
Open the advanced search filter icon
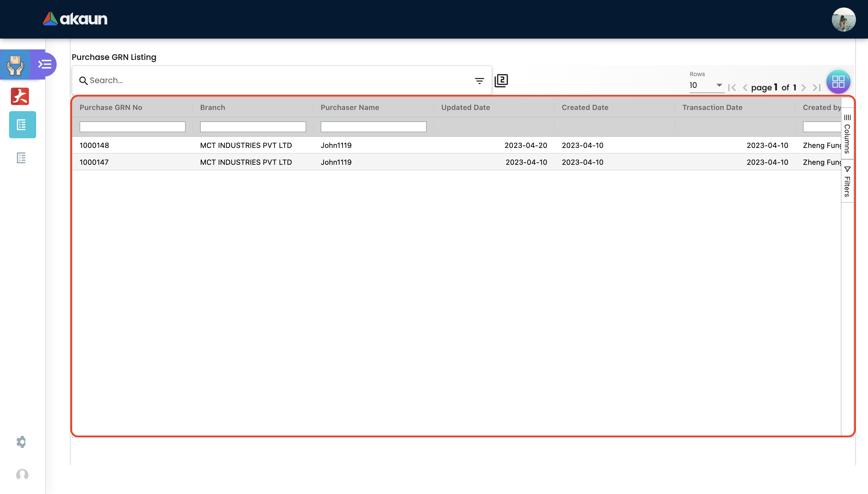pyautogui.click(x=479, y=81)
